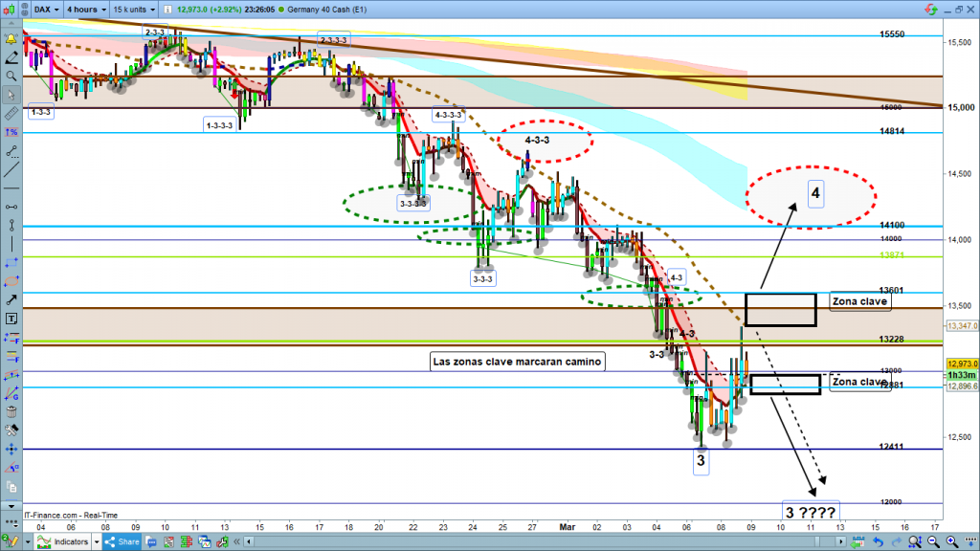The height and width of the screenshot is (551, 980).
Task: Activate the magnifier zoom tool
Action: coord(11,76)
